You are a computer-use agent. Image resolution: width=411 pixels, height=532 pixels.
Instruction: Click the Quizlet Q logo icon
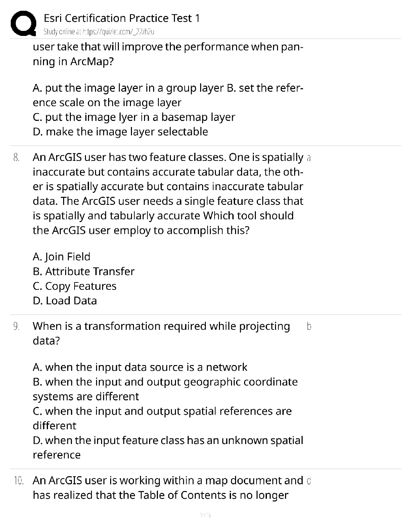(23, 24)
